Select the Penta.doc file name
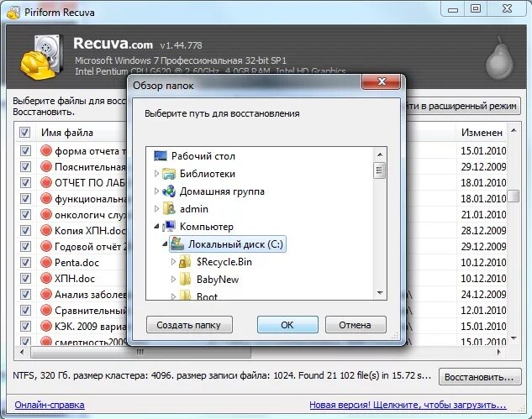The image size is (532, 419). pyautogui.click(x=76, y=262)
